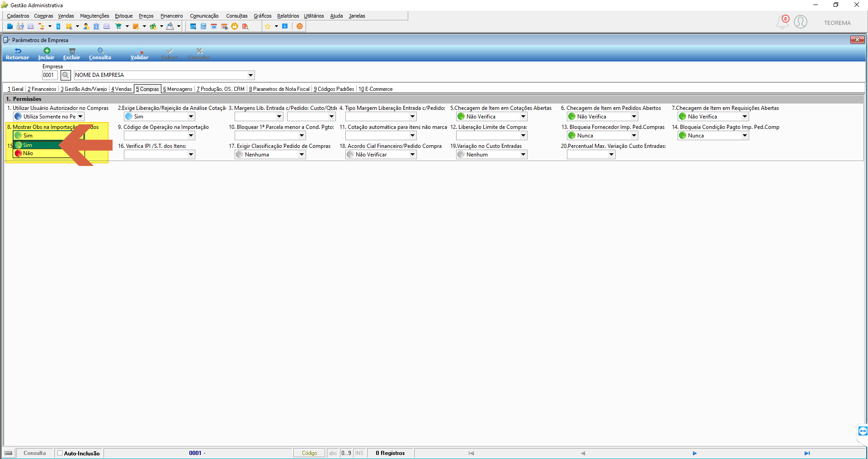The image size is (868, 459).
Task: Click the orange power icon
Action: 300,26
